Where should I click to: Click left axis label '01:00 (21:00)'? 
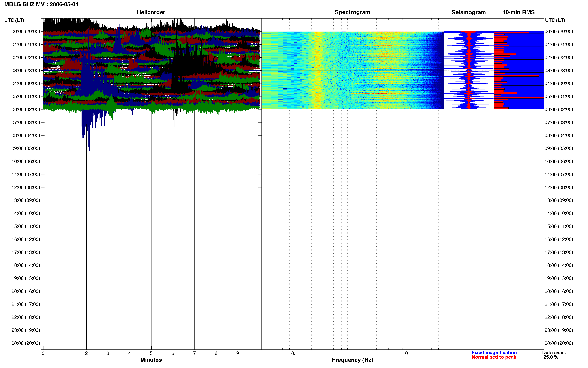point(26,45)
